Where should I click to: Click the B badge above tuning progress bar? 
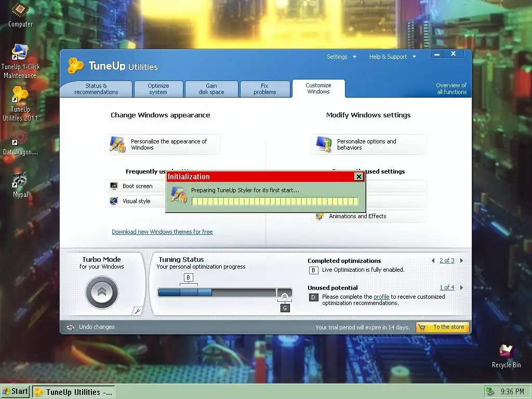[188, 277]
